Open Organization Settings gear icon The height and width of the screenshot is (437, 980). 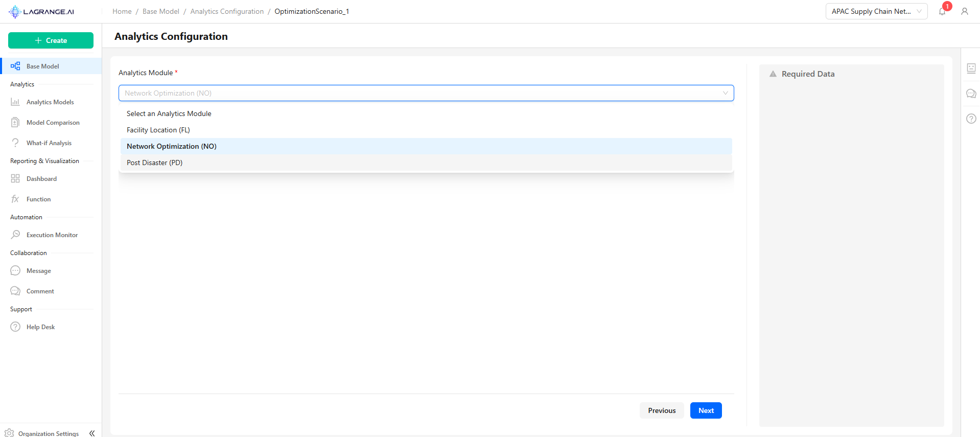[9, 432]
